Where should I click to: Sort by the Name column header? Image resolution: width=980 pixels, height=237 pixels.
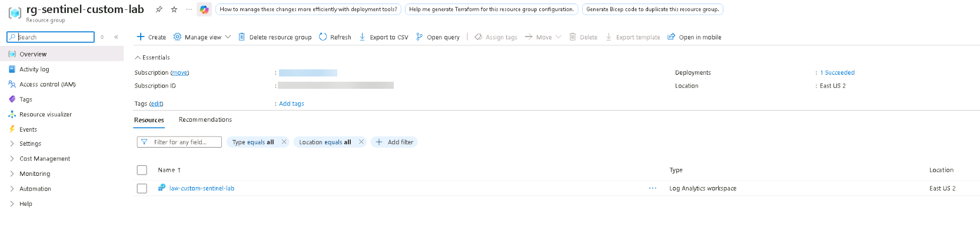169,170
